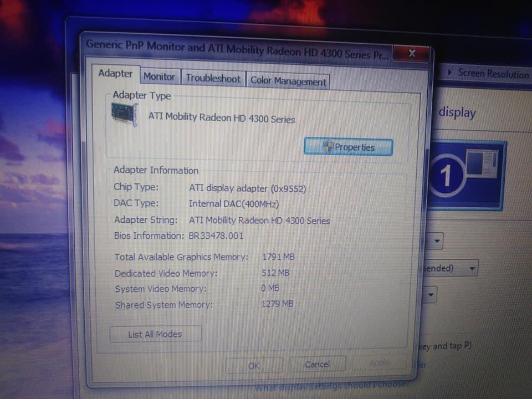Click the Bios Information value BR33478.001
This screenshot has width=532, height=399.
click(216, 236)
